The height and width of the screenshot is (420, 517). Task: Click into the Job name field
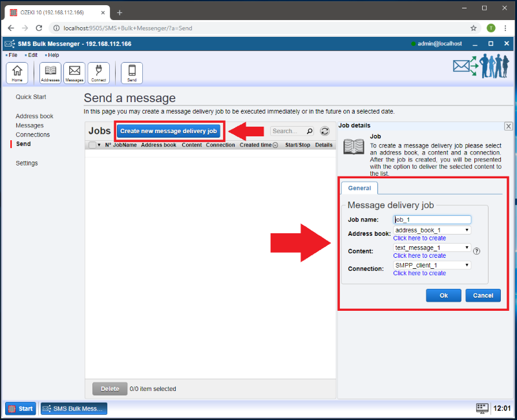pyautogui.click(x=432, y=220)
